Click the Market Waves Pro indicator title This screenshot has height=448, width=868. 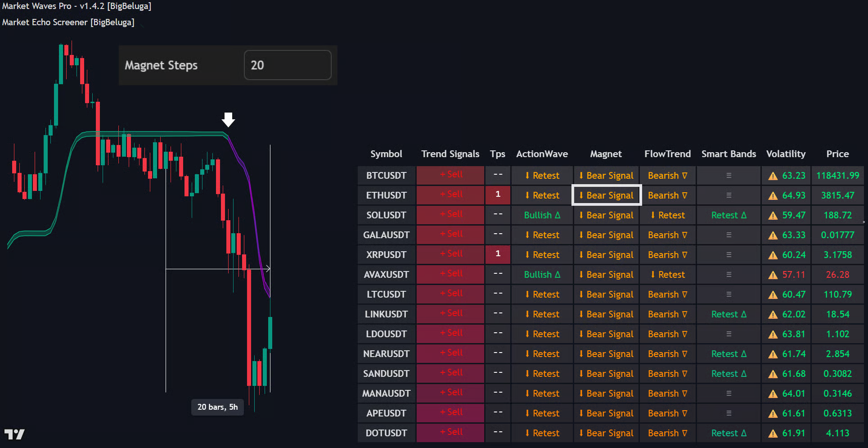(x=76, y=6)
